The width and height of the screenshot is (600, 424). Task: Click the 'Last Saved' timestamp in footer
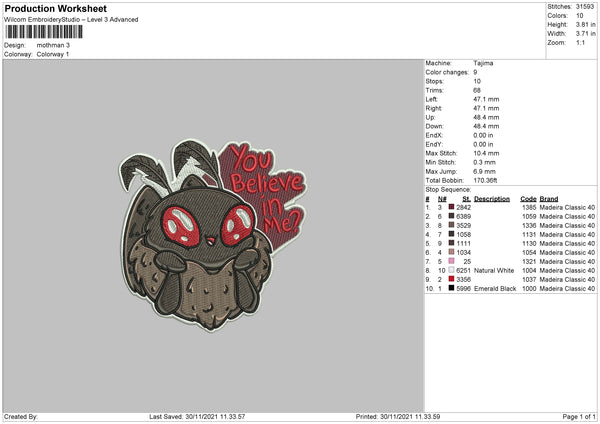(x=197, y=416)
